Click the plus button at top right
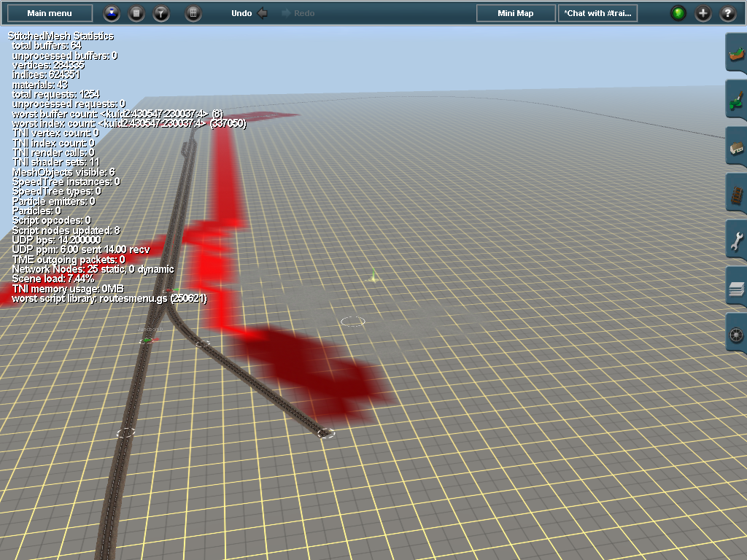747x560 pixels. point(701,12)
